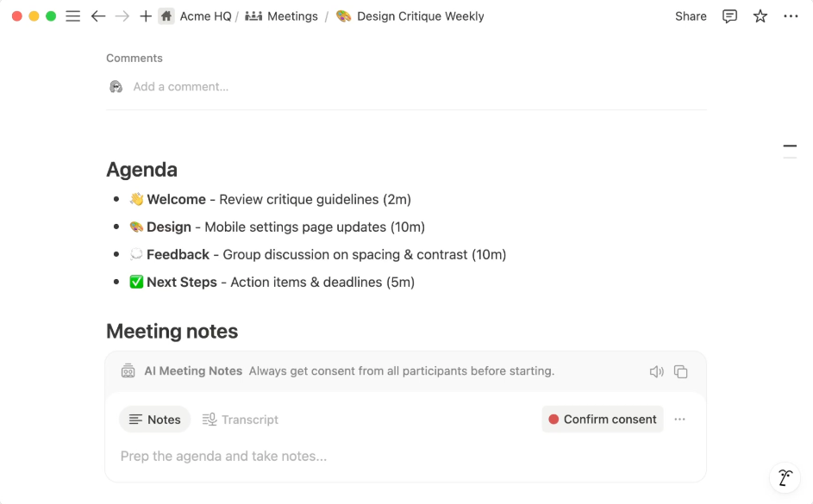
Task: Toggle the AI Meeting Notes speaker icon
Action: [656, 371]
